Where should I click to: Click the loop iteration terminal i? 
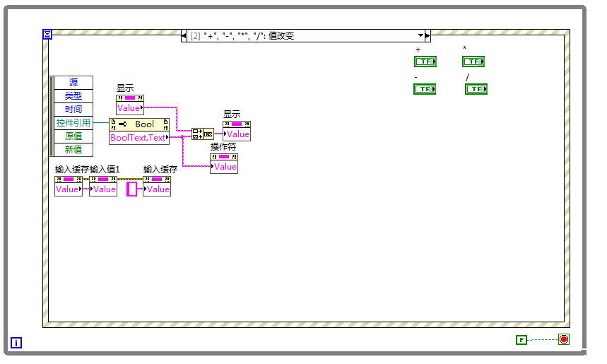(x=16, y=343)
